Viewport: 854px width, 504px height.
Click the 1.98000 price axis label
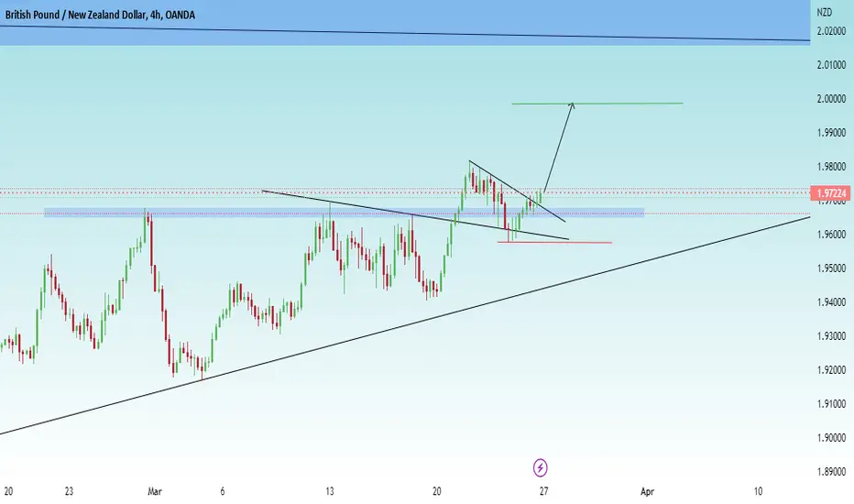pyautogui.click(x=831, y=167)
